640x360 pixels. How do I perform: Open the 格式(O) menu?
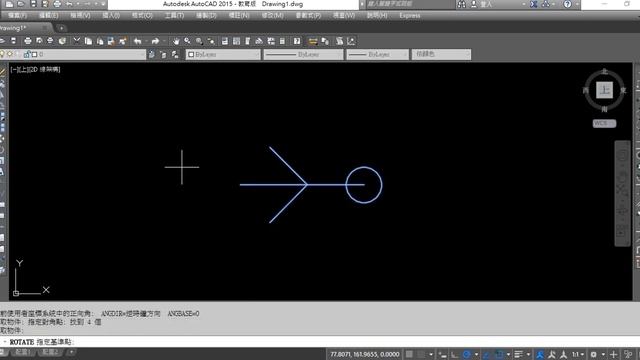[142, 16]
